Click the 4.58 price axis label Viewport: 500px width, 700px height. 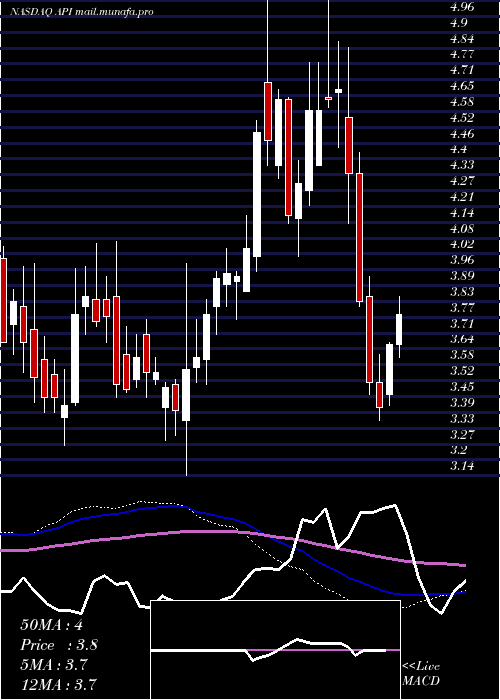click(463, 102)
